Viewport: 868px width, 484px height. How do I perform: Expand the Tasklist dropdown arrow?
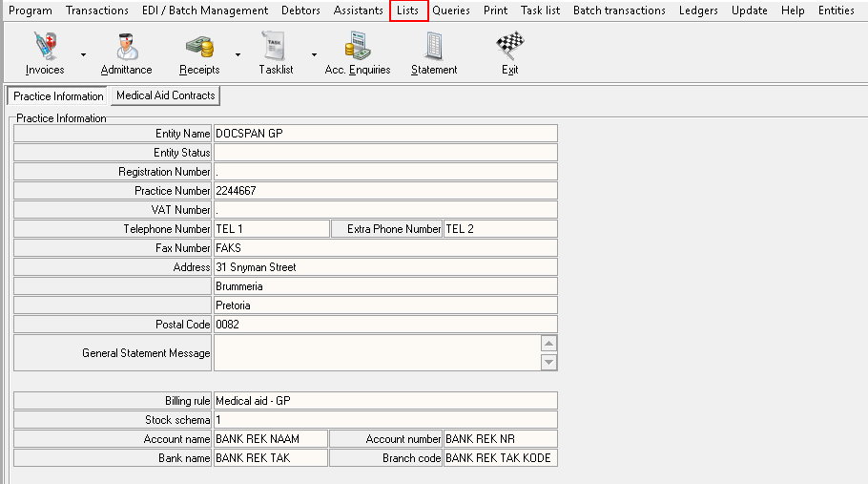(315, 54)
